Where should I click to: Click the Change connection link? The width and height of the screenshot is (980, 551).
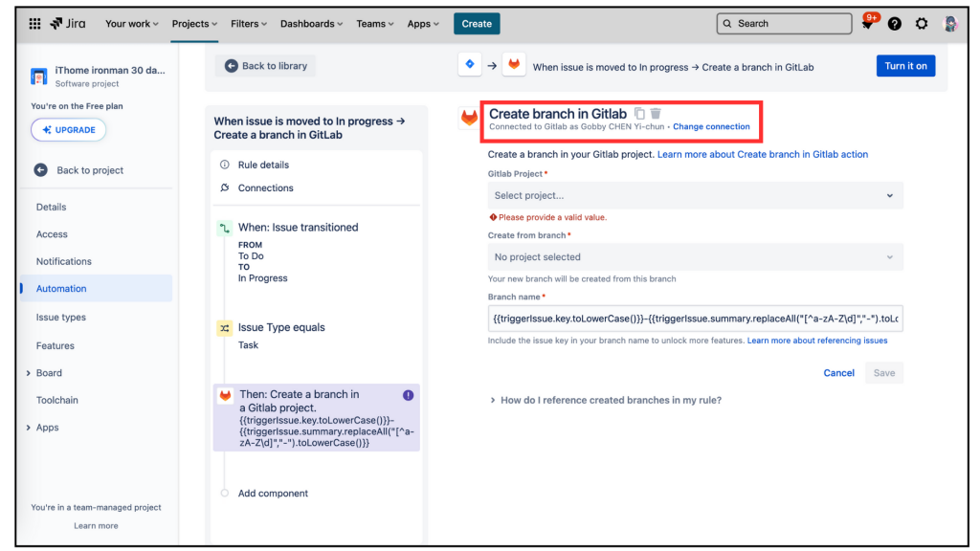click(711, 126)
